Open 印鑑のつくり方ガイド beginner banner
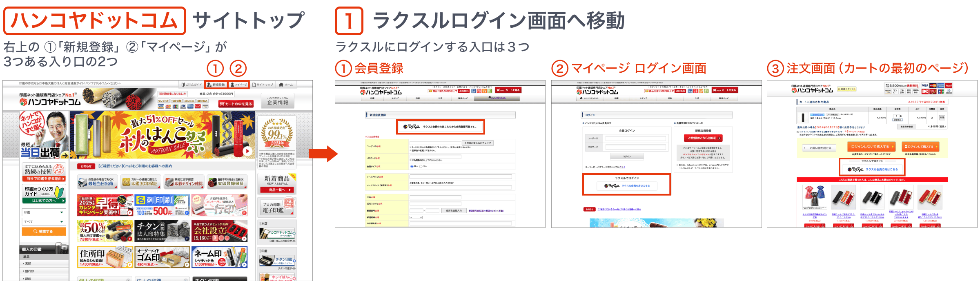Screen dimensions: 980x286 tap(44, 194)
